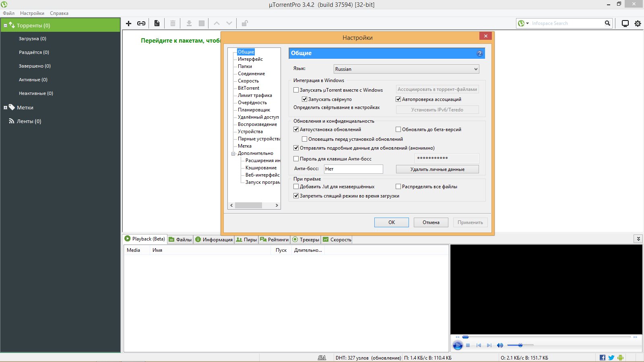The width and height of the screenshot is (644, 362).
Task: Click the trash delete torrent icon
Action: (x=173, y=23)
